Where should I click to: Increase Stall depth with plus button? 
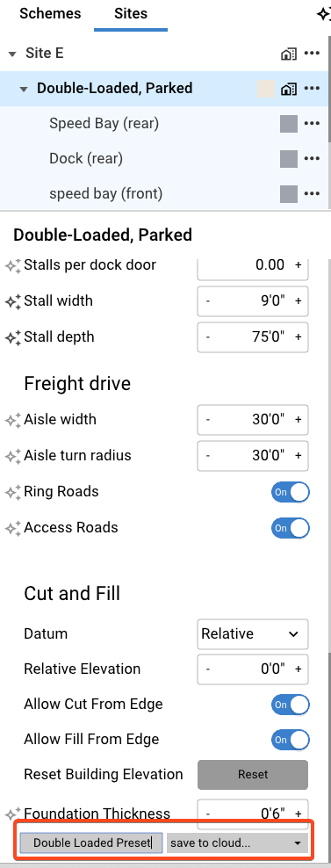tap(299, 337)
